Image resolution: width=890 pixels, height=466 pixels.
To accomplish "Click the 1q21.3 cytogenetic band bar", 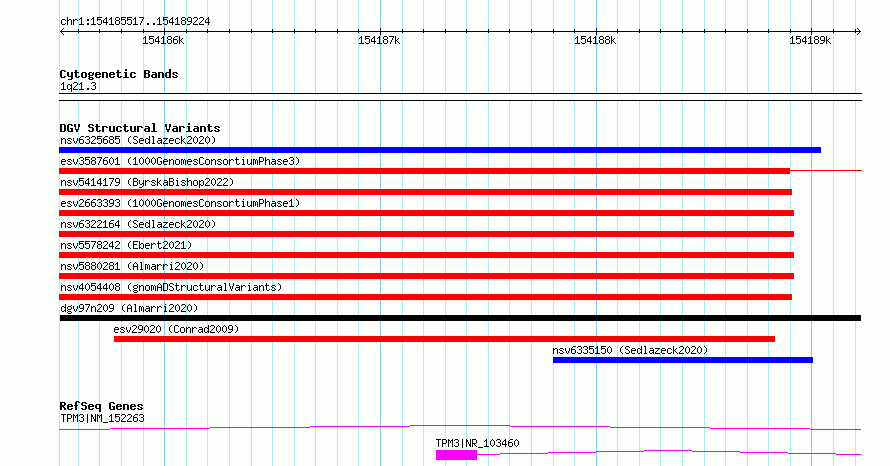I will click(x=460, y=97).
